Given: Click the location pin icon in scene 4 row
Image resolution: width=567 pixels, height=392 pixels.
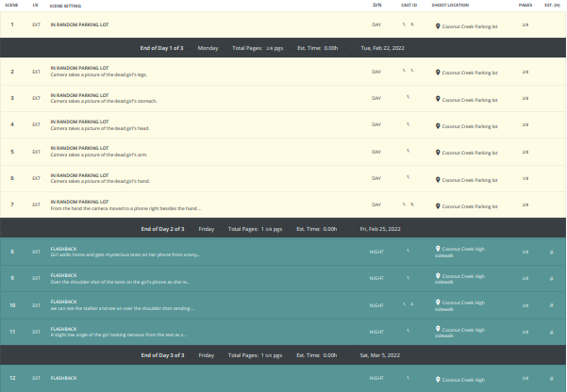Looking at the screenshot, I should coord(438,125).
